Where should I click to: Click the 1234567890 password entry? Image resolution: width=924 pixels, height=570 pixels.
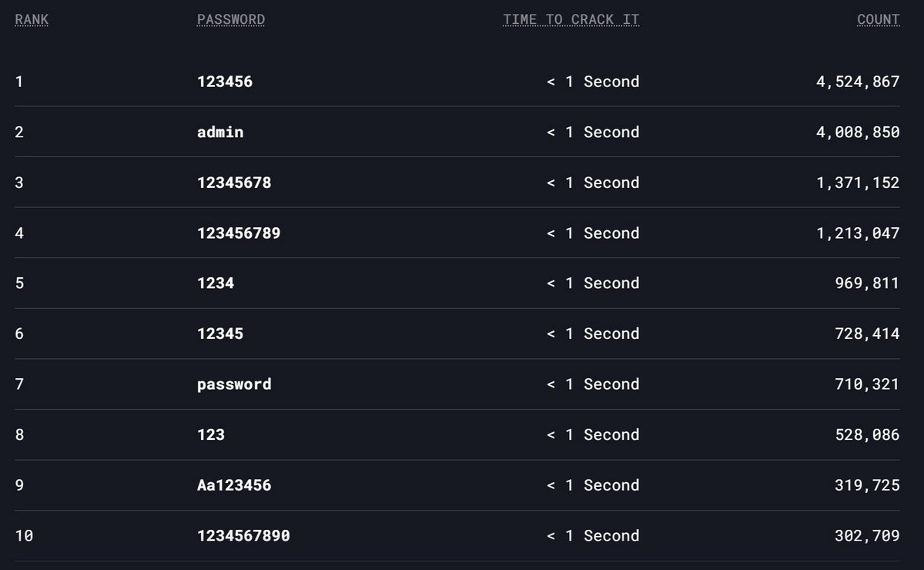tap(243, 536)
